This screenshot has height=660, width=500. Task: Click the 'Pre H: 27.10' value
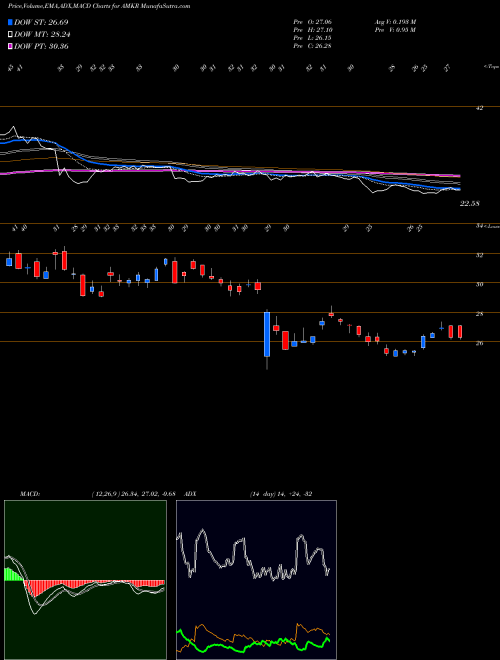pyautogui.click(x=313, y=30)
